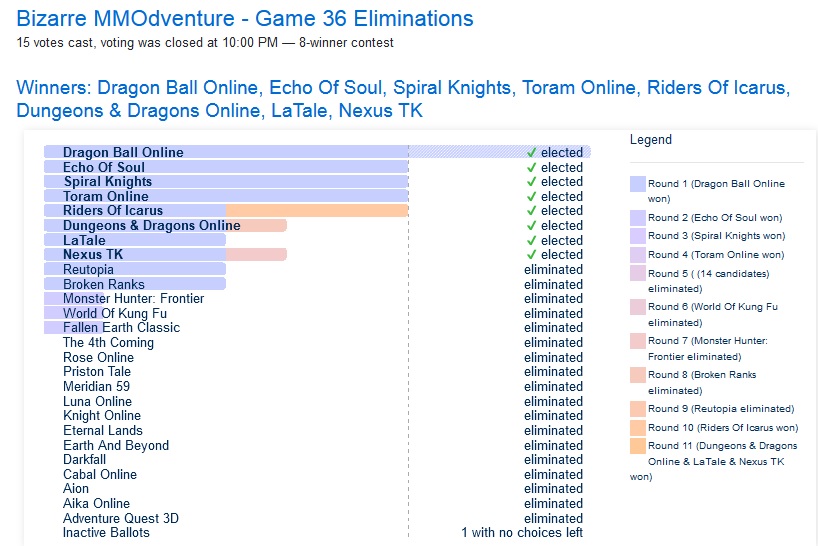
Task: Click the Round 6 World Of Kung Fu swatch
Action: 637,307
